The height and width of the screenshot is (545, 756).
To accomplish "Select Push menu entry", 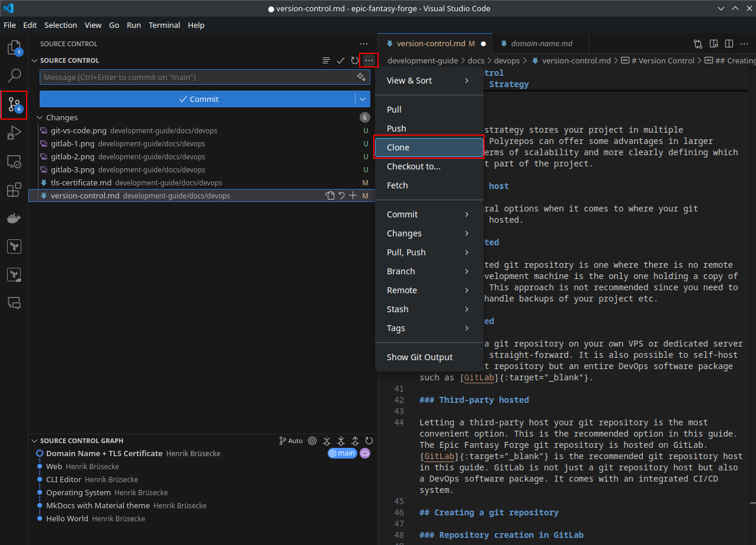I will point(429,129).
